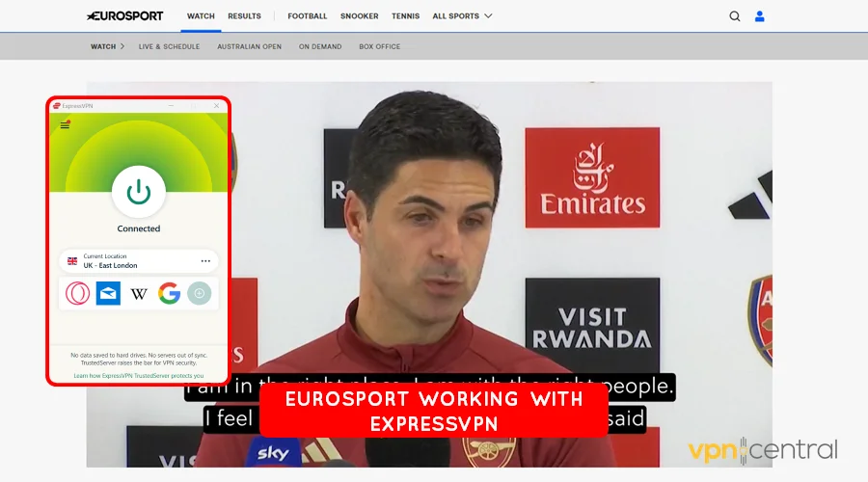The image size is (868, 482).
Task: Launch the Google shortcut in ExpressVPN
Action: coord(169,293)
